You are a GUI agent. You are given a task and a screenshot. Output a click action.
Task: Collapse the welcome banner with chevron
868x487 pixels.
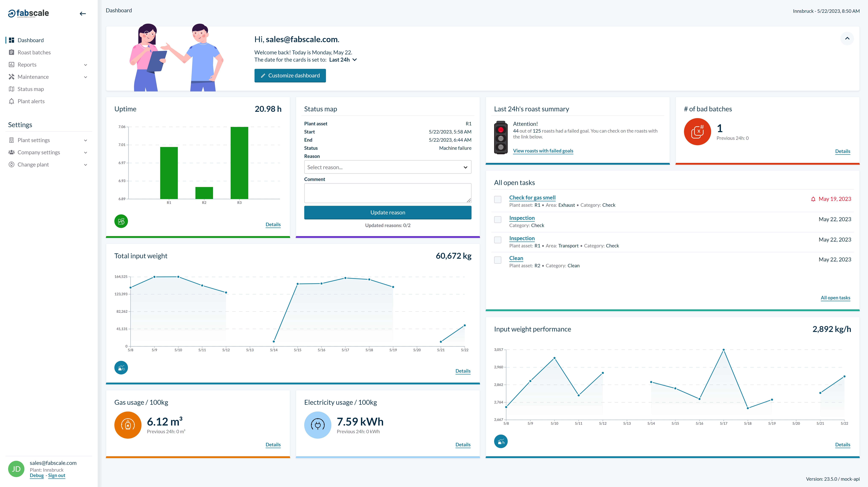pos(847,38)
